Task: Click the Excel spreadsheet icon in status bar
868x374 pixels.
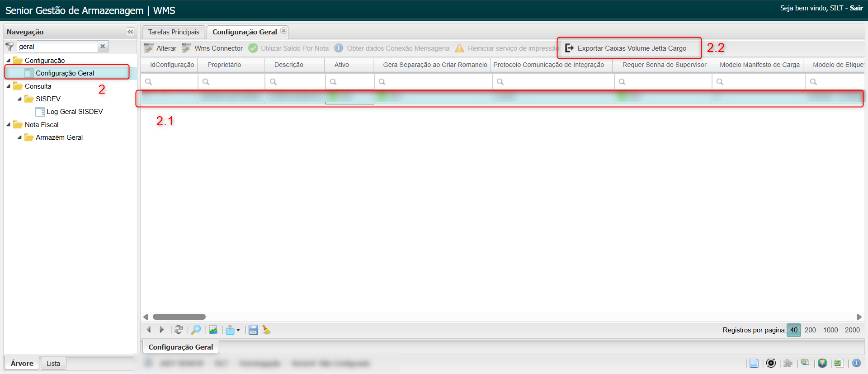Action: click(x=838, y=363)
